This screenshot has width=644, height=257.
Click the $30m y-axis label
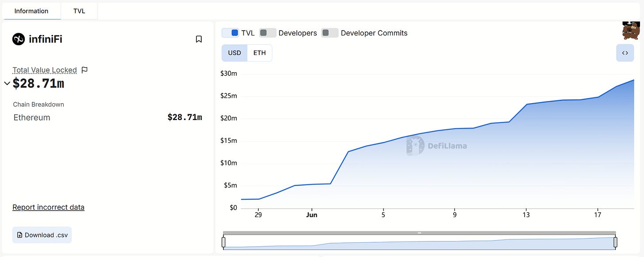(229, 74)
